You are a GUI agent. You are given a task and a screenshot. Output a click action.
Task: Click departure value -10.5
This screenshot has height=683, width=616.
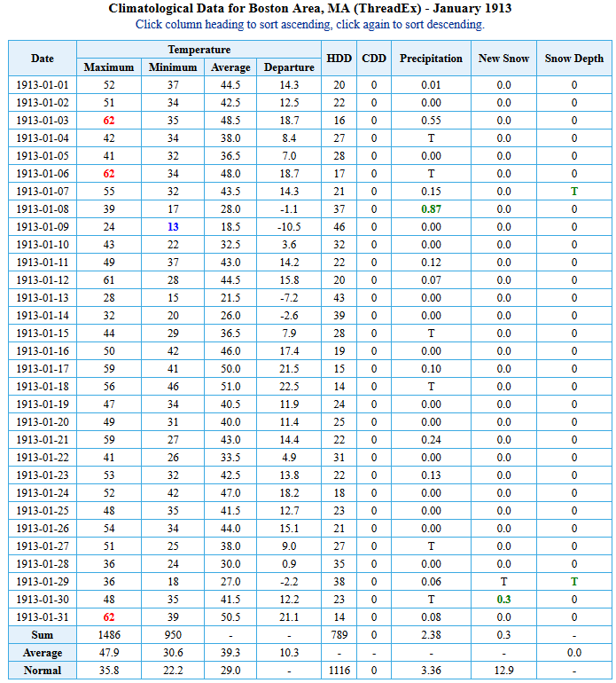click(289, 227)
